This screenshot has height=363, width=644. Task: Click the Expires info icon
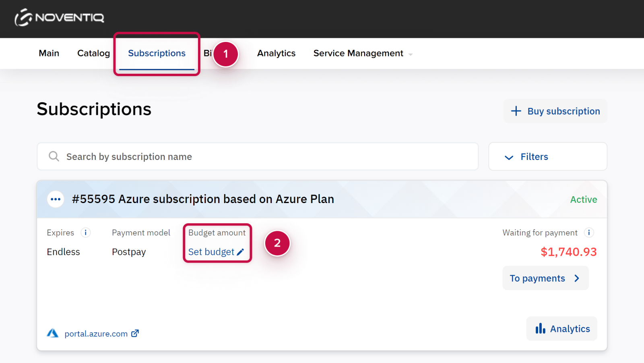pos(85,232)
